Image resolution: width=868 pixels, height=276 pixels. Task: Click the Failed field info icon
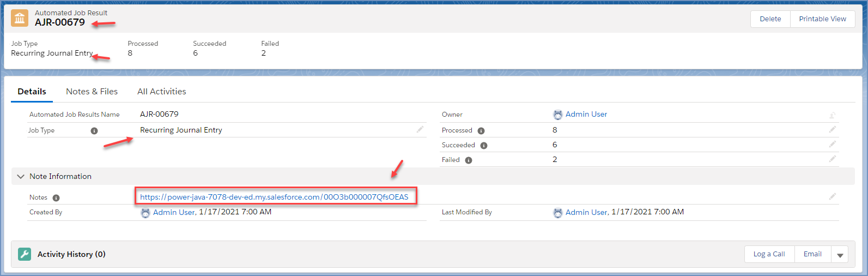469,160
